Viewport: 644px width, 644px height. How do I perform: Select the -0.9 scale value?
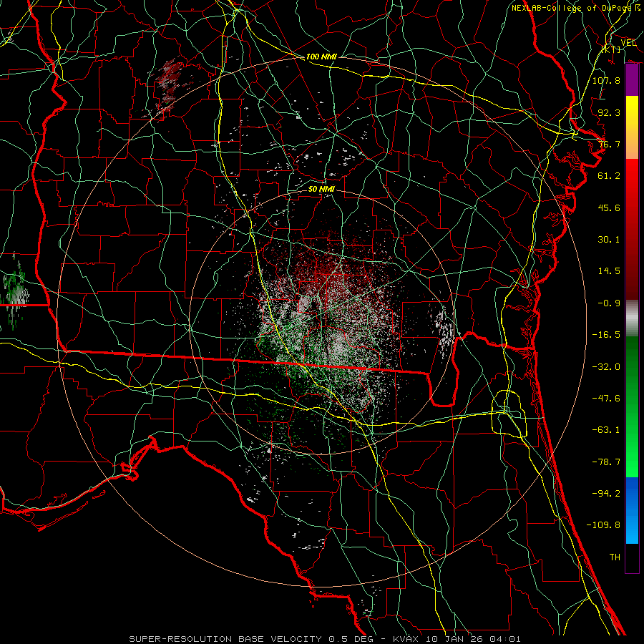click(x=609, y=303)
